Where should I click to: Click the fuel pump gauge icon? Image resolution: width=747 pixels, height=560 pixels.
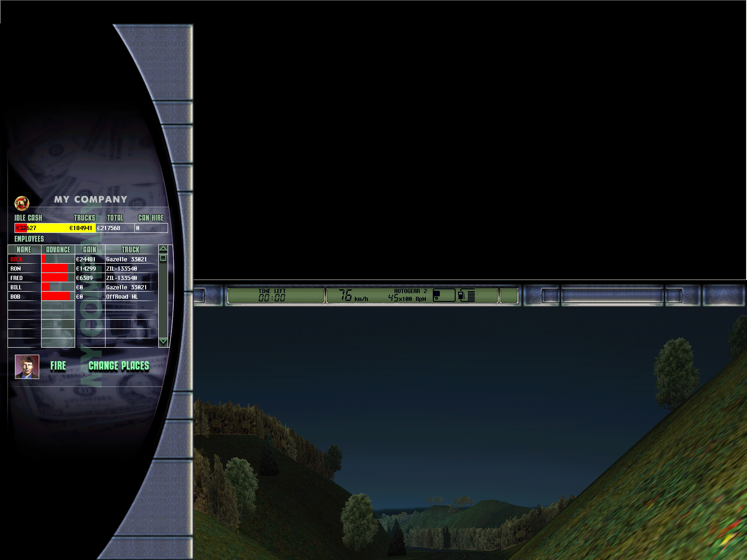(466, 295)
